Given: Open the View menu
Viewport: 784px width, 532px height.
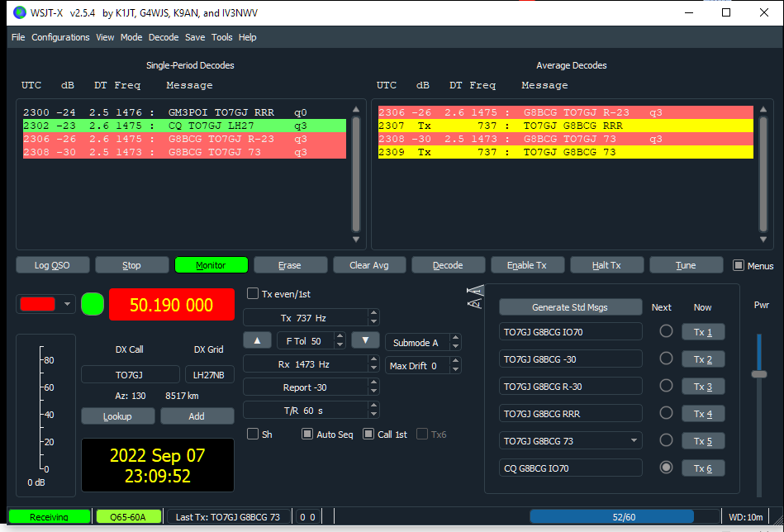Looking at the screenshot, I should 105,37.
